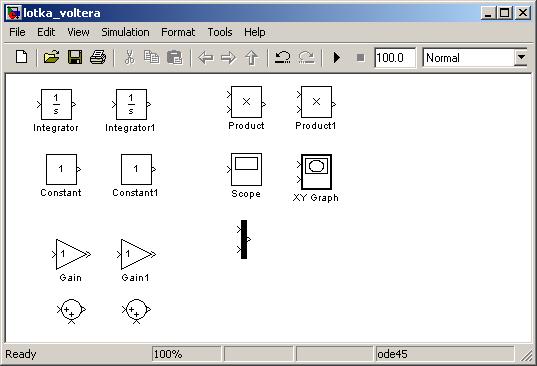
Task: Click the Constant label text
Action: pyautogui.click(x=61, y=193)
